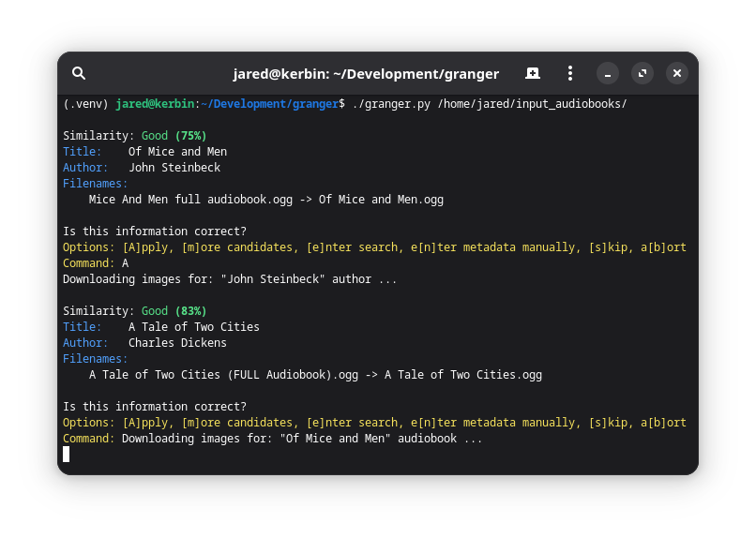This screenshot has width=756, height=538.
Task: Click a[b]ort in the second Options line
Action: 663,423
